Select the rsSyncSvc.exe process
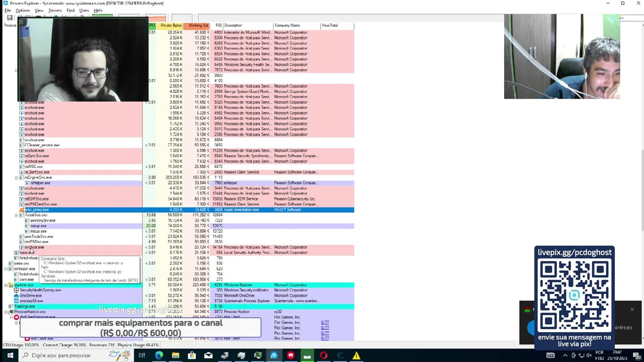644x362 pixels. point(37,156)
